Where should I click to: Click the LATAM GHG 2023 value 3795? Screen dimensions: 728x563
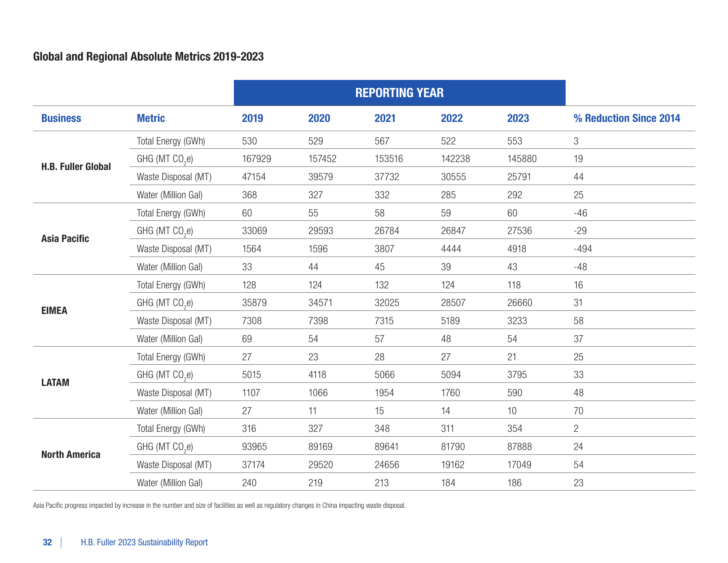(x=517, y=375)
